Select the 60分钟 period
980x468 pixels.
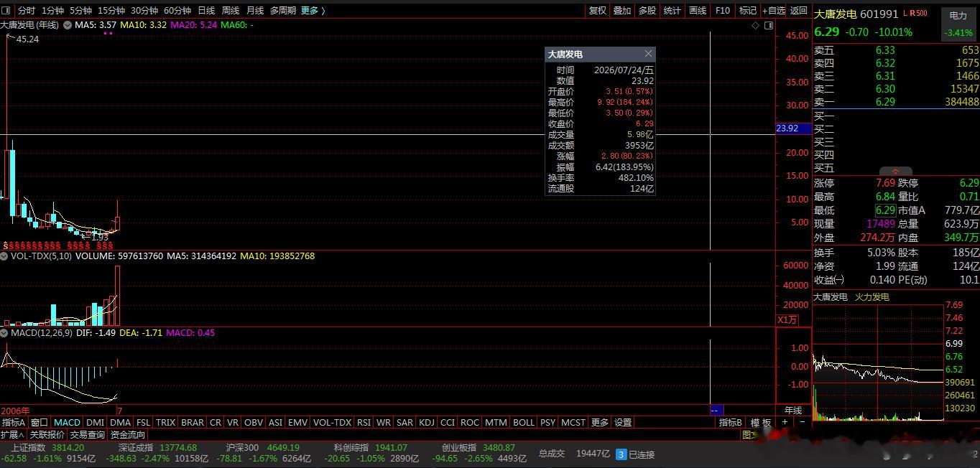pyautogui.click(x=177, y=11)
